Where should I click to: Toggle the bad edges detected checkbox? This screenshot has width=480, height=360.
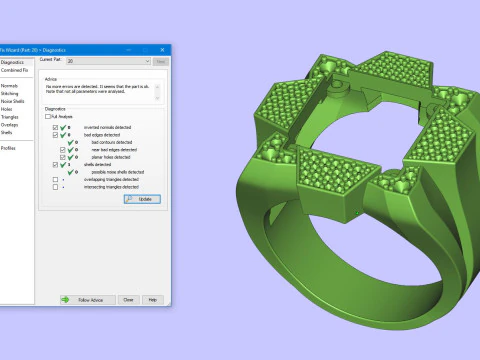(x=55, y=135)
